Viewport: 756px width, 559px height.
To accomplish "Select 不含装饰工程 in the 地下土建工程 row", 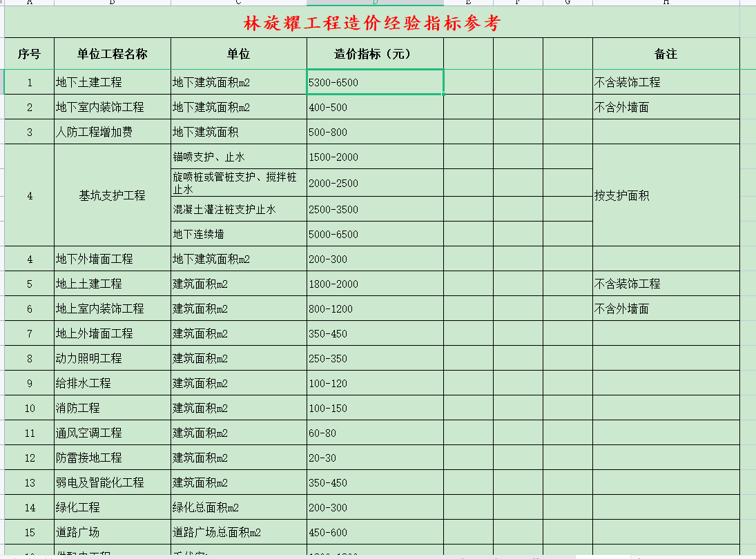I will point(666,82).
